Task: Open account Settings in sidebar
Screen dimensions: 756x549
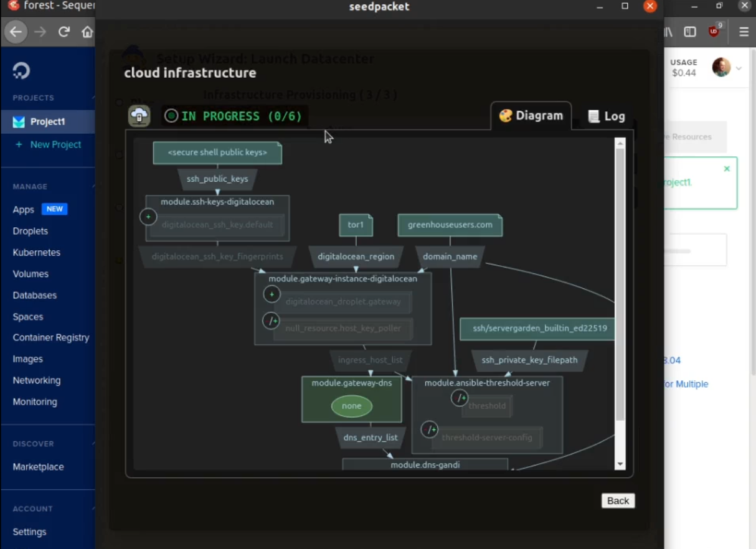Action: coord(30,532)
